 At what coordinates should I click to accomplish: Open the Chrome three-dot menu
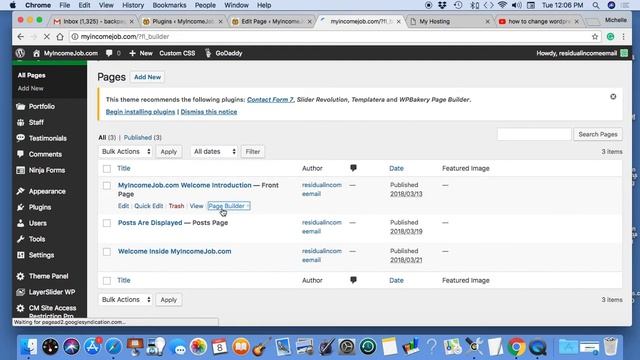click(624, 37)
